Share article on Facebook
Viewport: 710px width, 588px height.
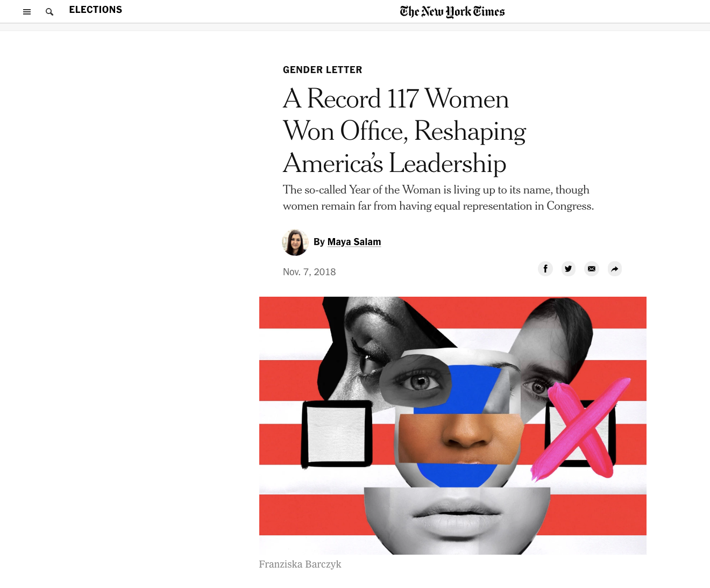tap(545, 269)
